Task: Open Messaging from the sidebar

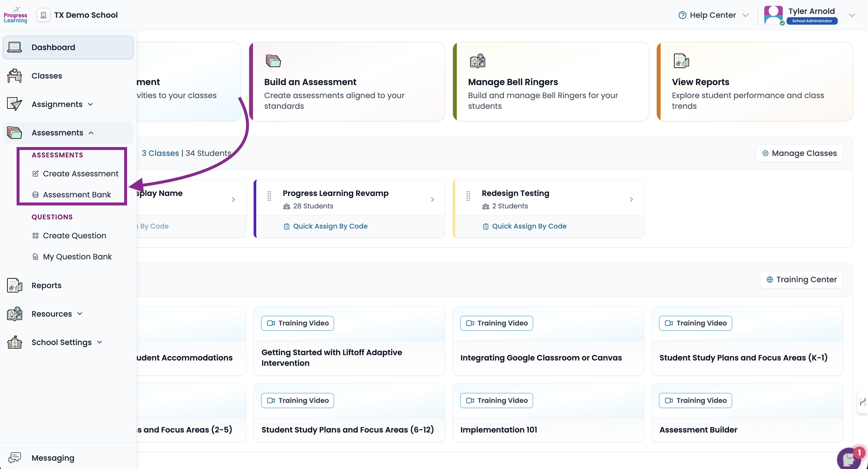Action: pos(68,458)
